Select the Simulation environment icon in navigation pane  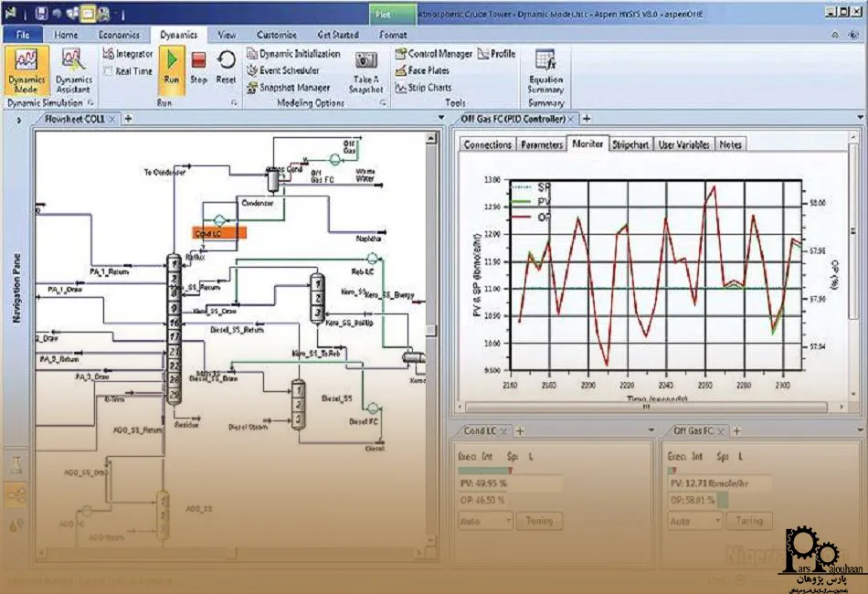[16, 495]
